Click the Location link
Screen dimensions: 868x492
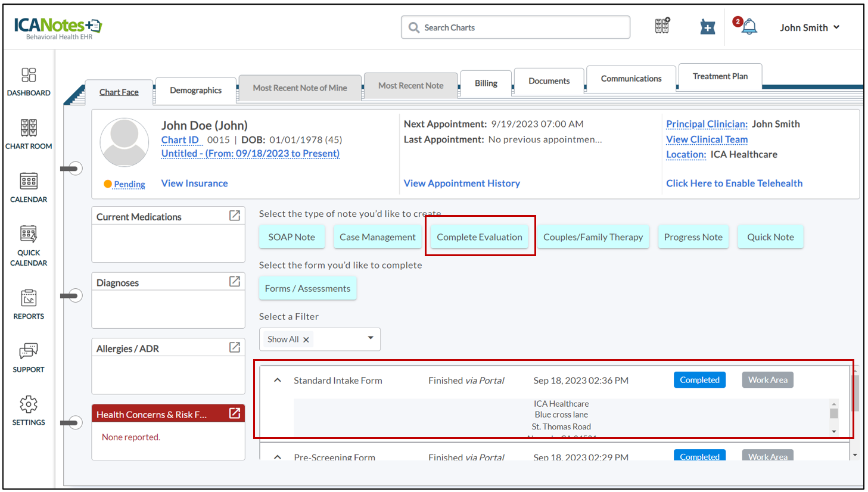(686, 154)
